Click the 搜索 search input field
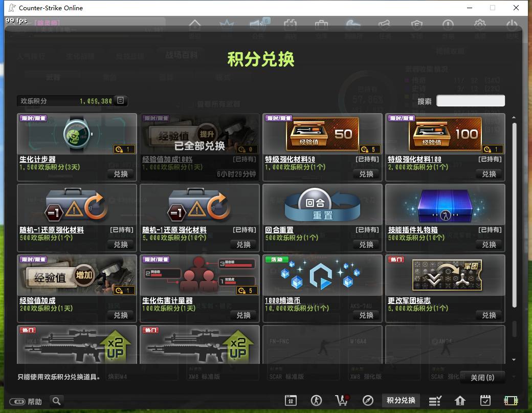The width and height of the screenshot is (532, 413). click(x=471, y=101)
